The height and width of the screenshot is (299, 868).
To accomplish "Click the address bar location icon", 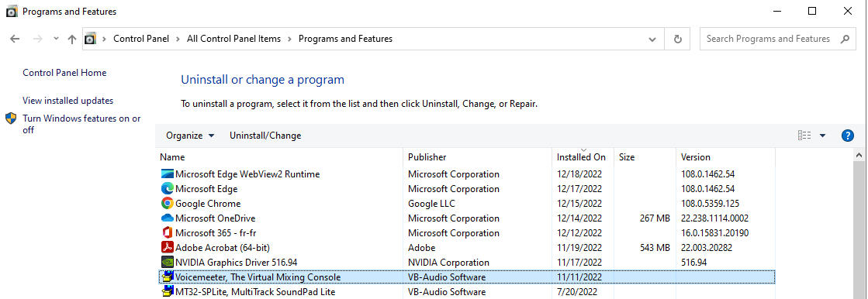I will 90,39.
